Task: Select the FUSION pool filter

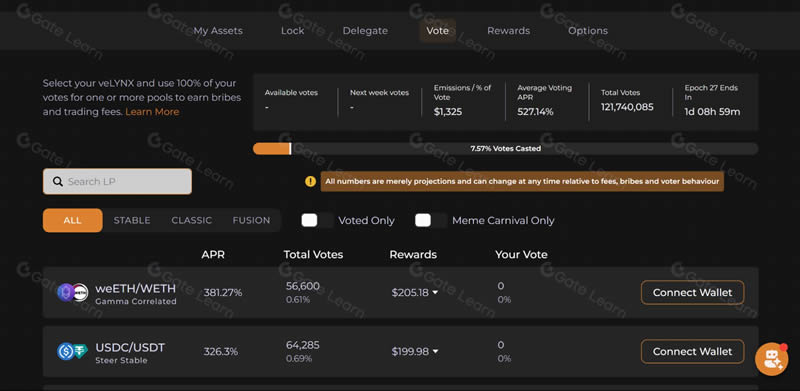Action: (x=252, y=221)
